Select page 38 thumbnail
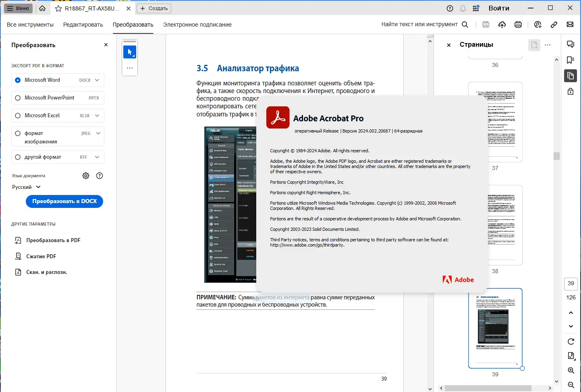 (x=495, y=225)
